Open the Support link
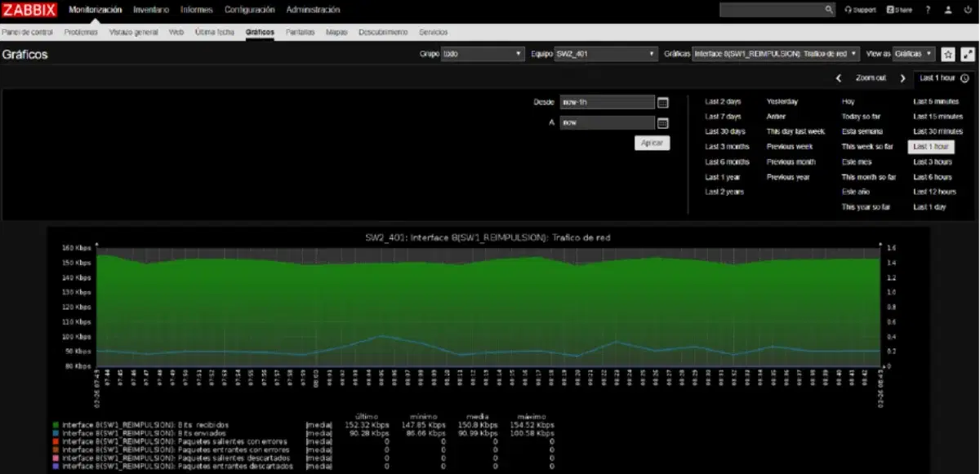980x474 pixels. click(861, 10)
